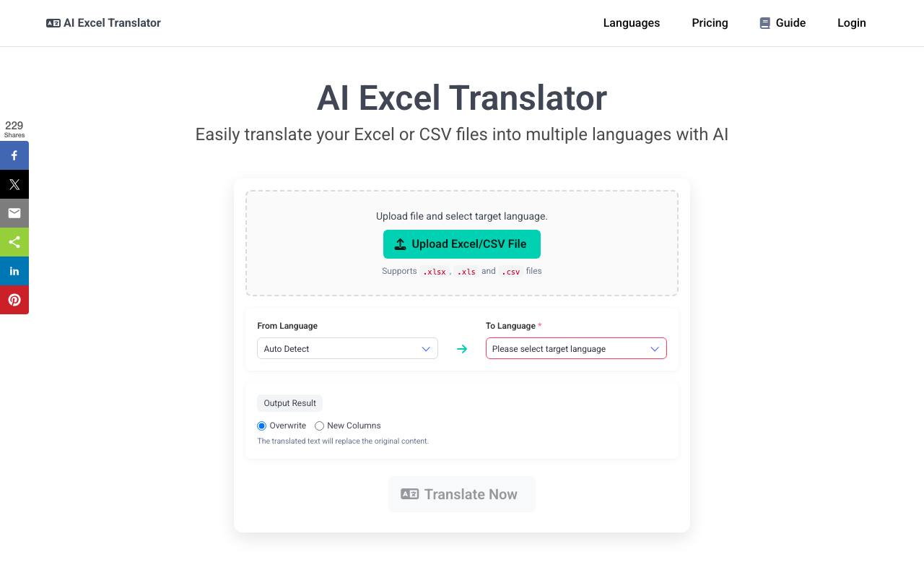The image size is (924, 578).
Task: Click the AI Excel Translator logo icon
Action: click(53, 23)
